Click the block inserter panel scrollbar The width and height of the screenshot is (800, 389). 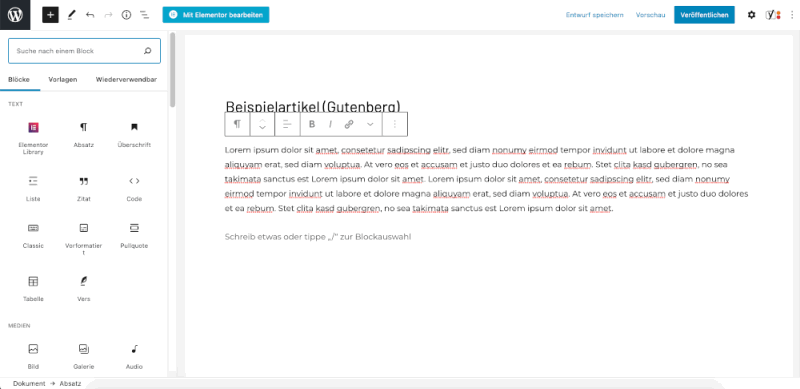point(172,70)
